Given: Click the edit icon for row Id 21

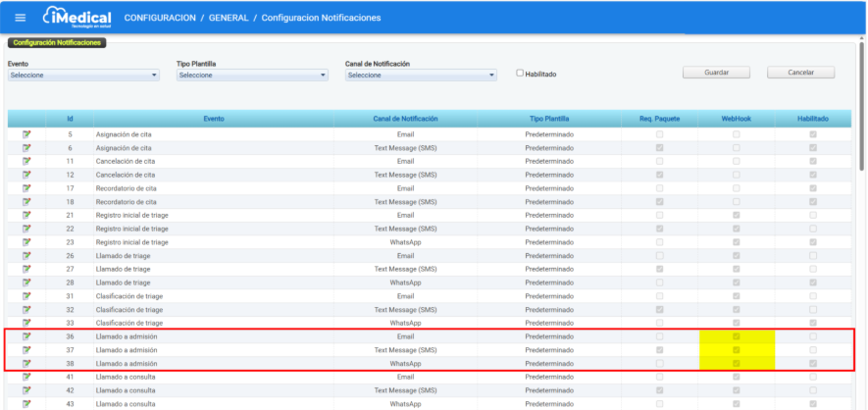Looking at the screenshot, I should pyautogui.click(x=26, y=215).
